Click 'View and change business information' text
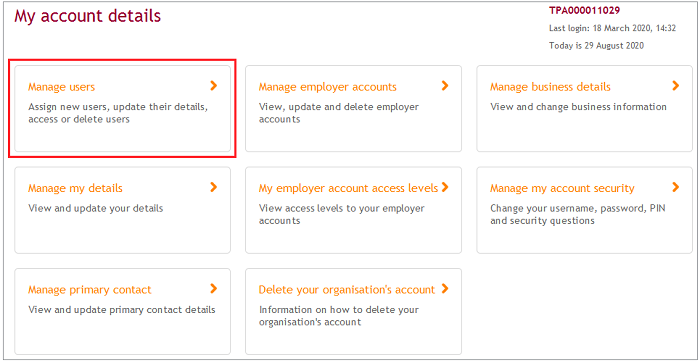700x363 pixels. [578, 107]
